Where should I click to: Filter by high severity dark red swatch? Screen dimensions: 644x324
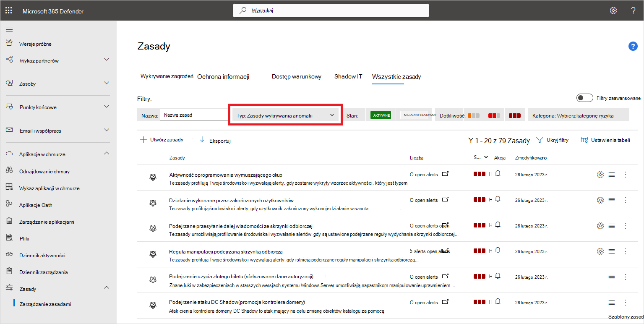(x=515, y=115)
